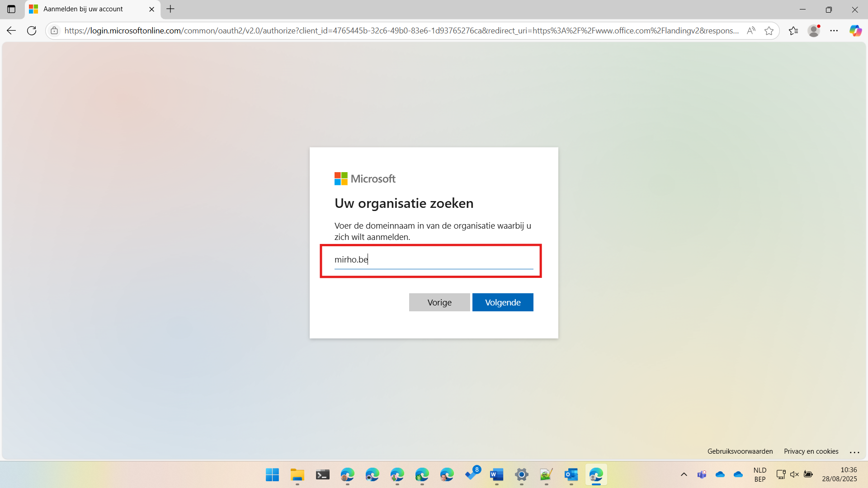View site information lock icon

point(54,31)
